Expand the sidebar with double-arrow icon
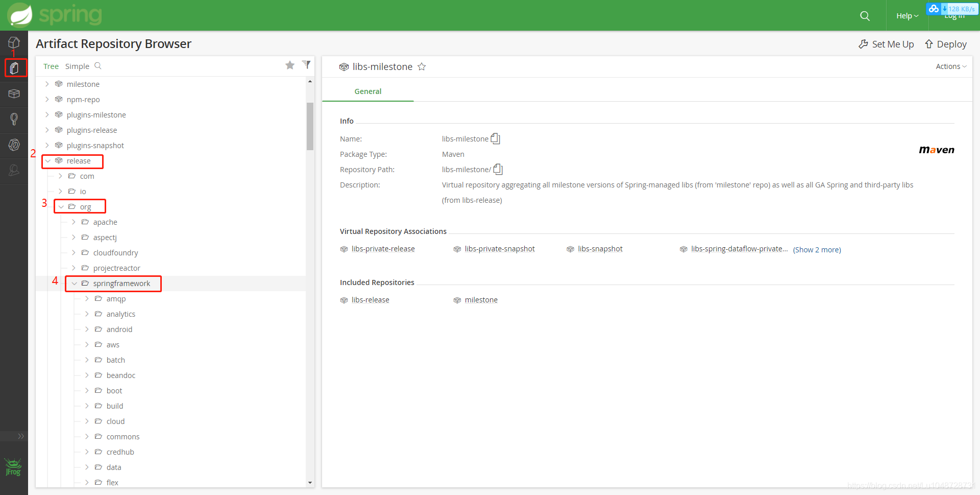Image resolution: width=980 pixels, height=495 pixels. point(21,436)
